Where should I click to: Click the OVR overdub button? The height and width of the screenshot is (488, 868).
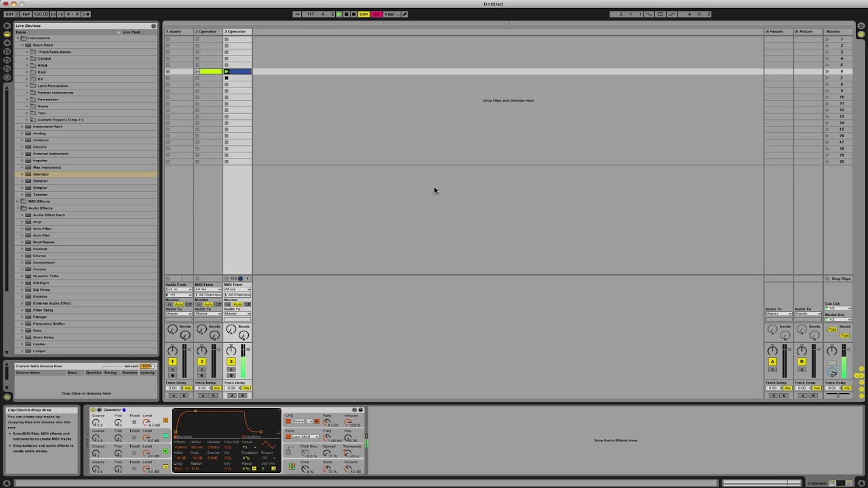(x=364, y=14)
